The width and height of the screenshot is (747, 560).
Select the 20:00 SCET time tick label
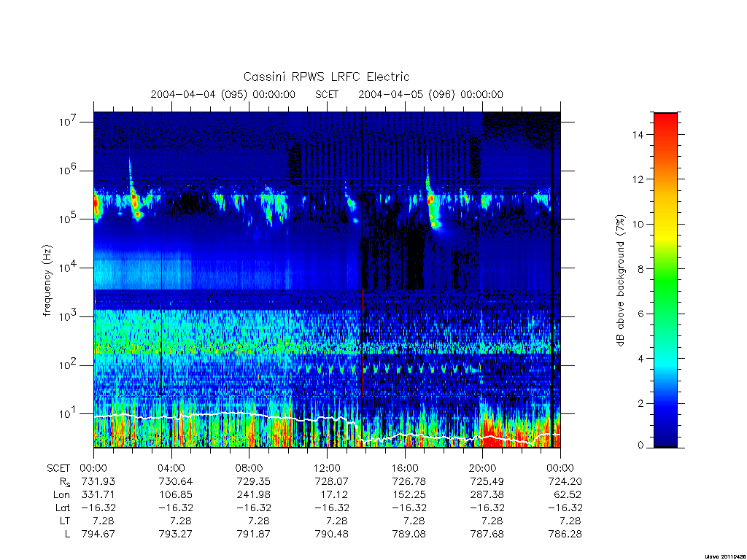483,468
